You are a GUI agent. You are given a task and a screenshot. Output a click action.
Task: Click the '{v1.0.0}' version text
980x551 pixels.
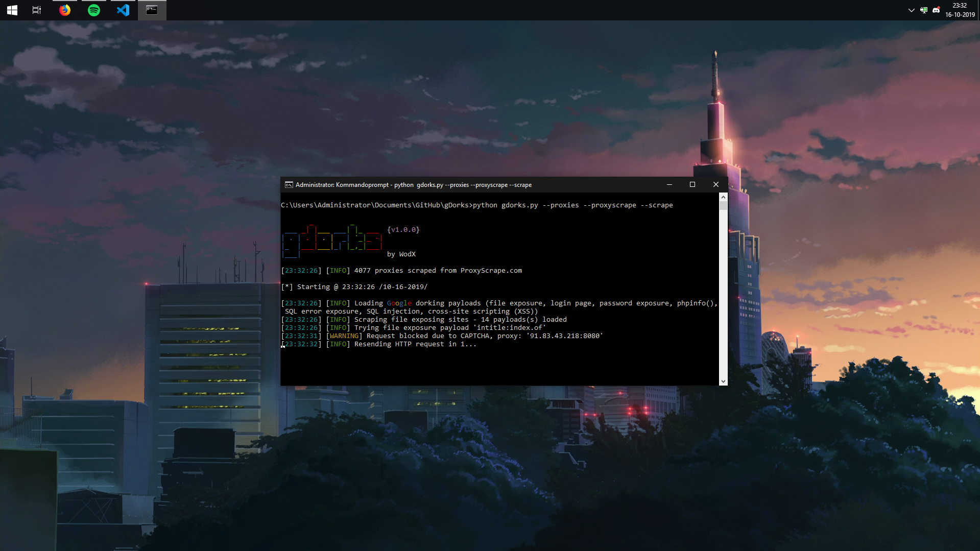[403, 230]
